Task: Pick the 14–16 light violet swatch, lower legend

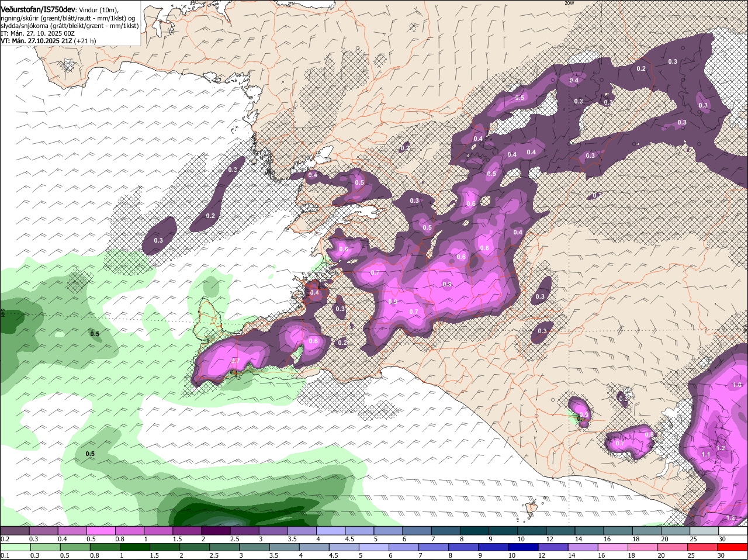Action: 584,547
